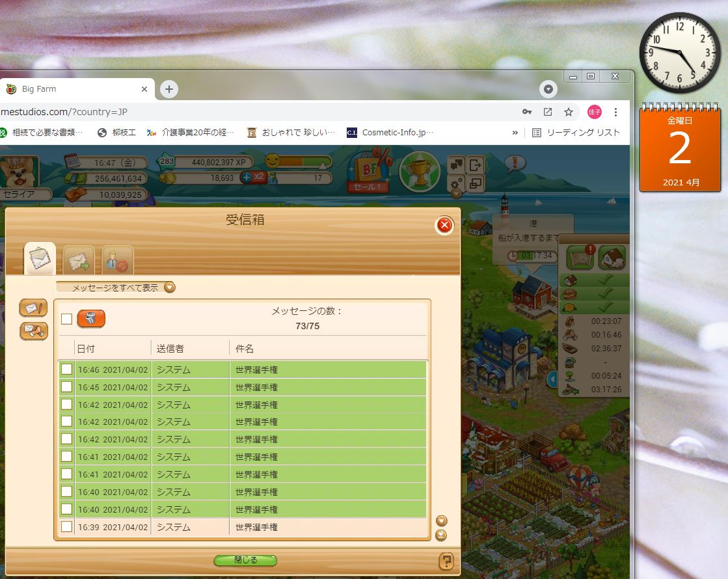Screen dimensions: 728x579
Task: Check the 16:46 message checkbox
Action: 67,370
